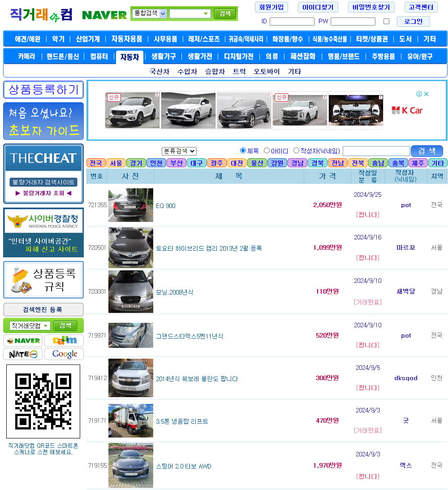
Task: Select the NATE.com sidebar icon
Action: (23, 354)
